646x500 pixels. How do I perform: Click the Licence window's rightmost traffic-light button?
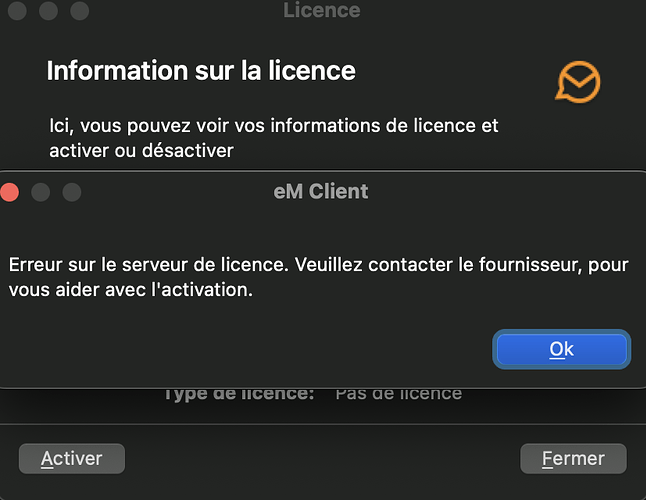click(x=79, y=11)
